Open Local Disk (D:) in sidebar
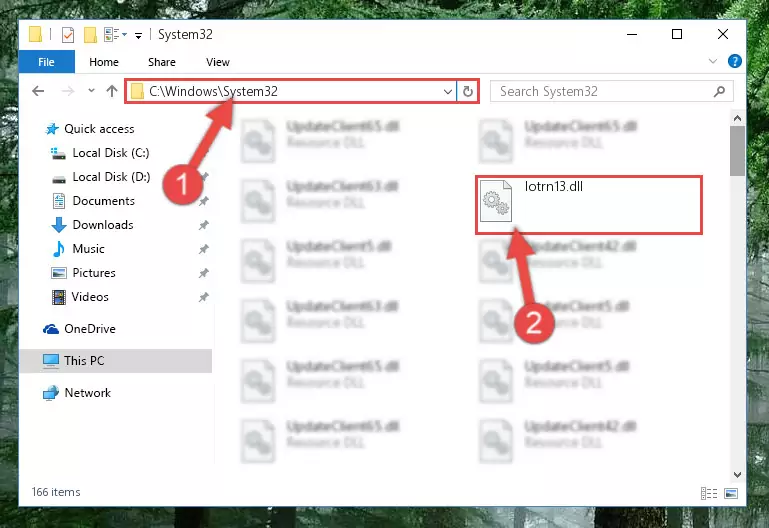The height and width of the screenshot is (528, 769). 111,177
